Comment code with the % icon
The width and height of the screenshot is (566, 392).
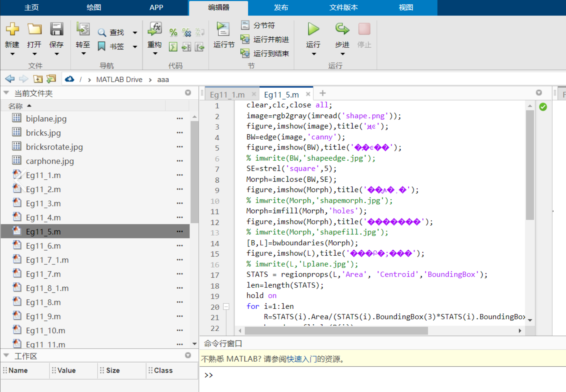point(173,32)
